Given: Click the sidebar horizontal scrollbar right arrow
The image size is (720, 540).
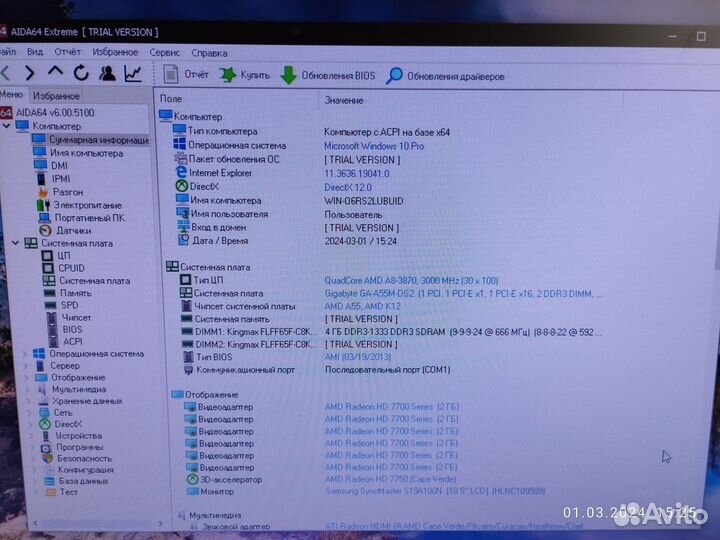Looking at the screenshot, I should tap(160, 523).
